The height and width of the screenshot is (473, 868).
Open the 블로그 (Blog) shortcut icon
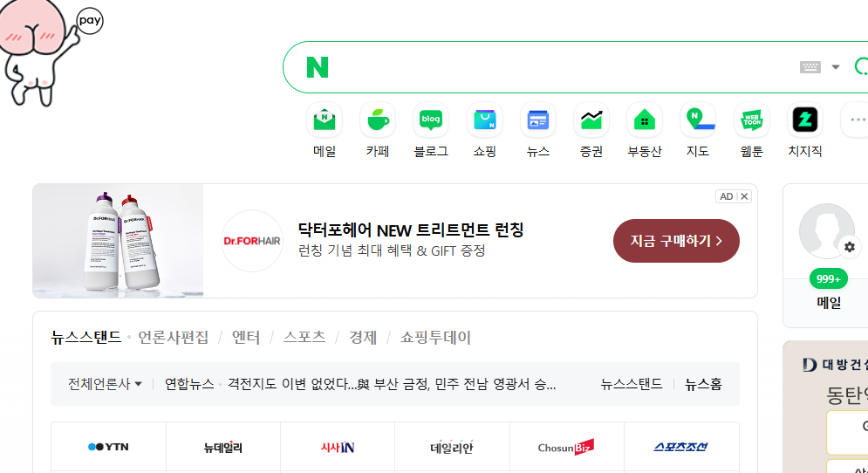point(431,120)
